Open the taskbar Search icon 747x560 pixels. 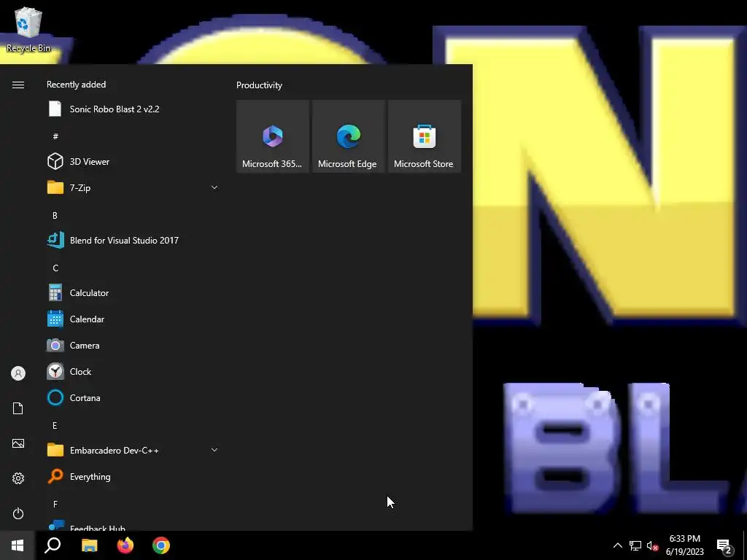click(53, 545)
